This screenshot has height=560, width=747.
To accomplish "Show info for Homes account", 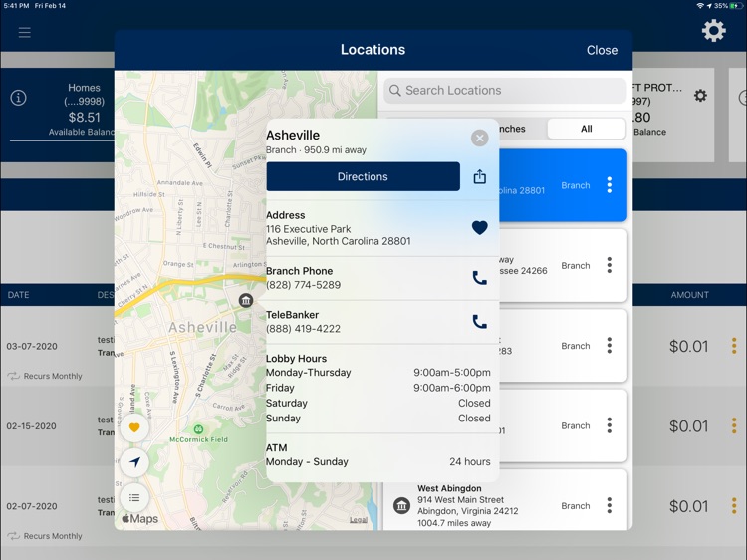I will click(18, 98).
